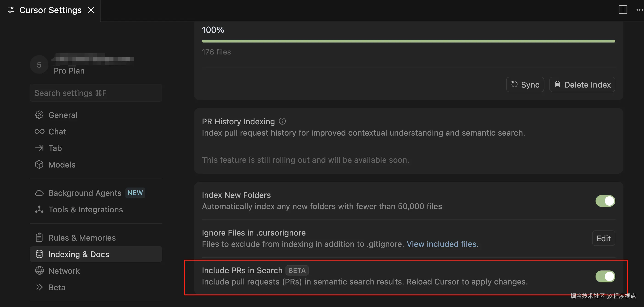Open the more actions ellipsis menu

639,10
